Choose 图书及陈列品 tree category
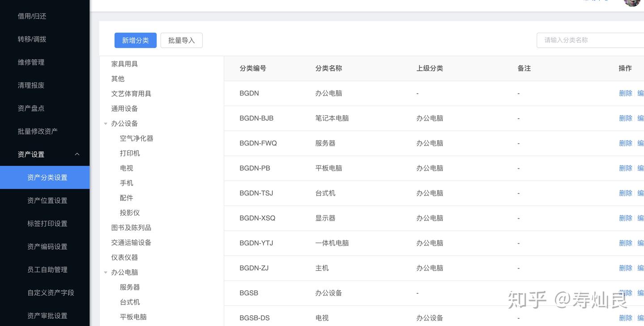644x326 pixels. tap(131, 227)
